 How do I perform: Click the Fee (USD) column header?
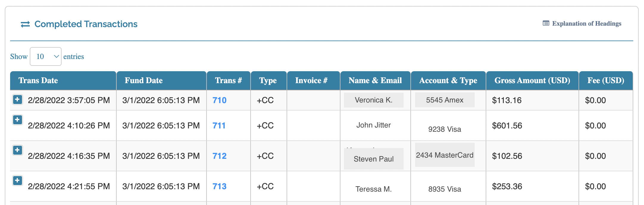(x=606, y=80)
